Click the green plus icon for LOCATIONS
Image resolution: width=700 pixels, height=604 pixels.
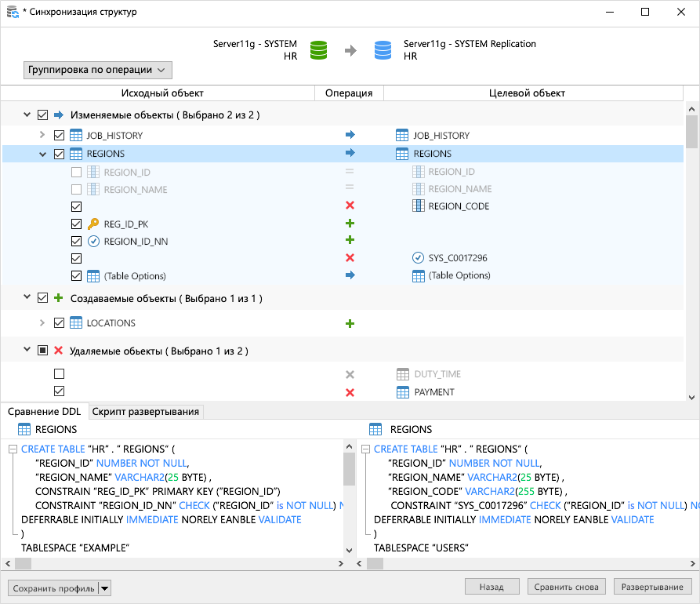coord(350,323)
